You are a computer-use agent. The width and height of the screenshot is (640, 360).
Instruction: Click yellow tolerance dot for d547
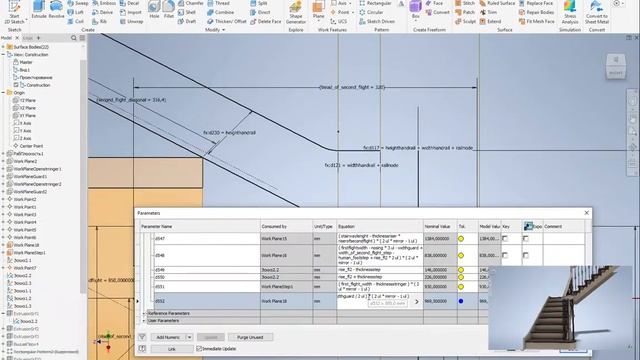click(461, 239)
